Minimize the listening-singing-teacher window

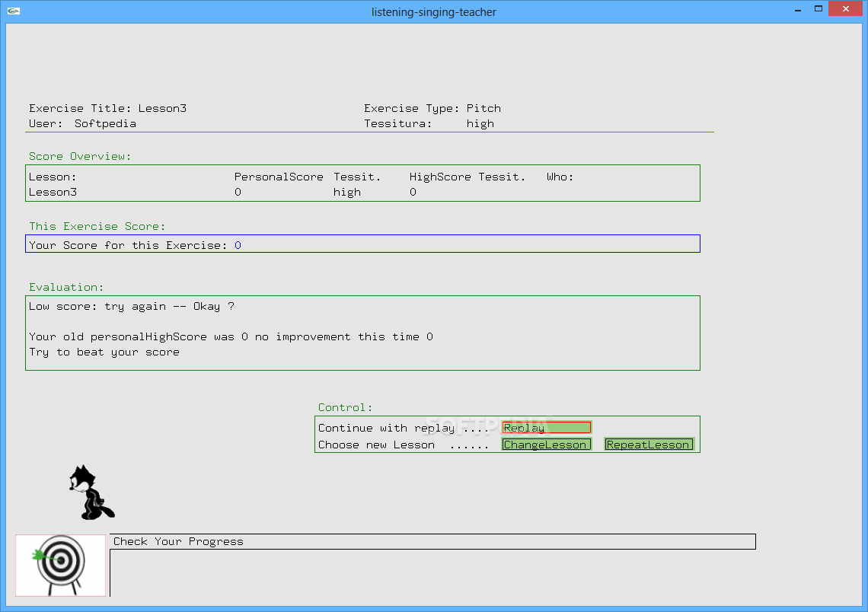[x=798, y=9]
